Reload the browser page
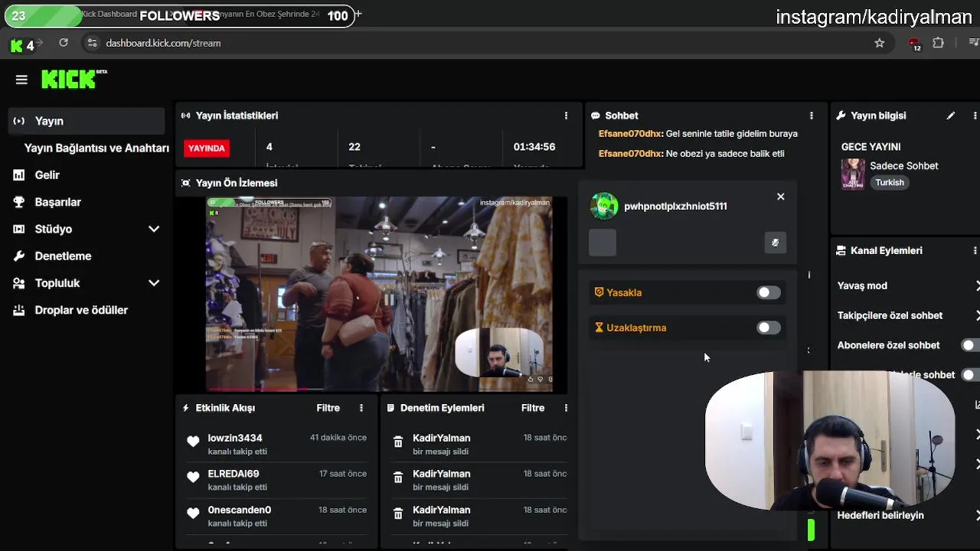 (64, 43)
